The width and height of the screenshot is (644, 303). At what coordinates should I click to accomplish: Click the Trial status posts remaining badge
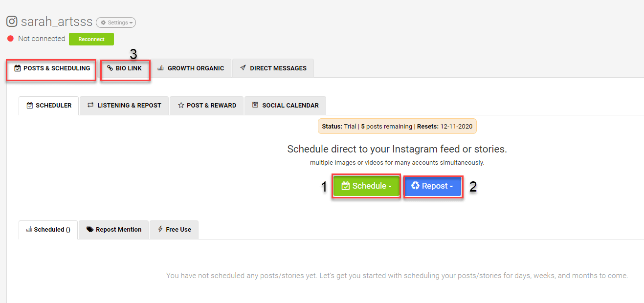397,126
